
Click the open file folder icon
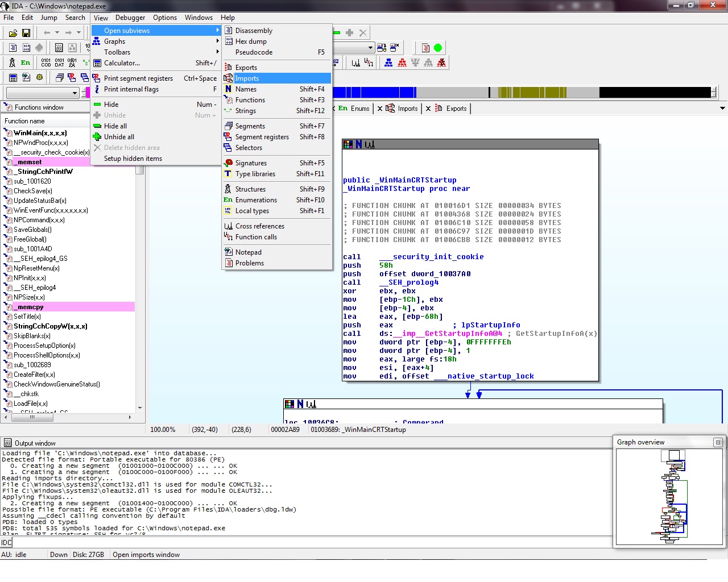click(x=13, y=33)
